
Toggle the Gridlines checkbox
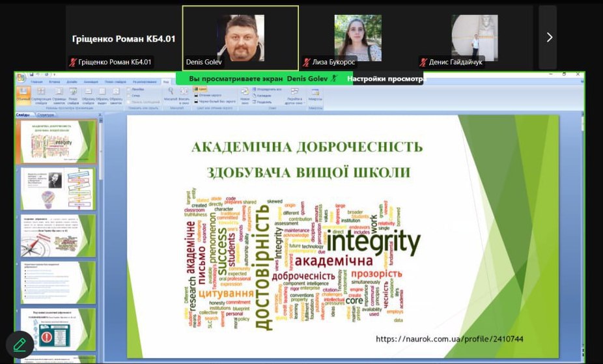pyautogui.click(x=129, y=95)
